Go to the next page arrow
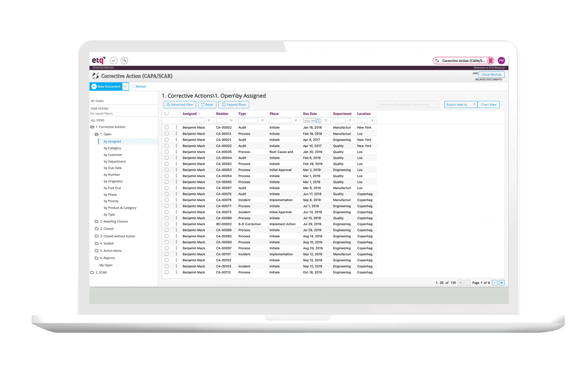 click(x=495, y=283)
